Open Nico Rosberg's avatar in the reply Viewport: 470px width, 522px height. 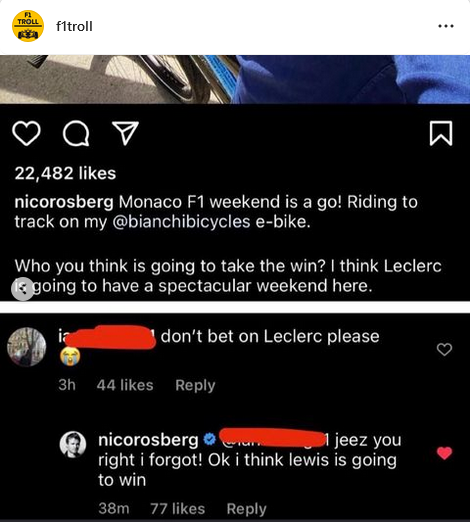[x=73, y=444]
